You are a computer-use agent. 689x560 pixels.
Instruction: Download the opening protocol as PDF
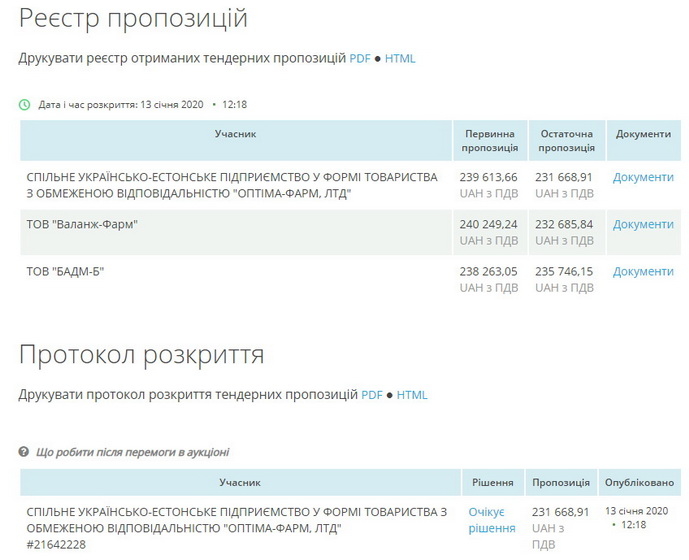[x=371, y=395]
